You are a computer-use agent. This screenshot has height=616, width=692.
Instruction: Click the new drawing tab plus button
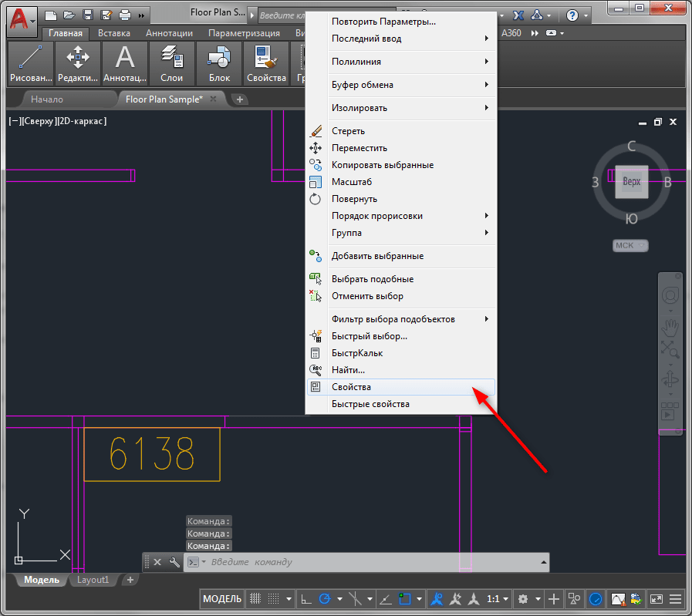pos(240,99)
